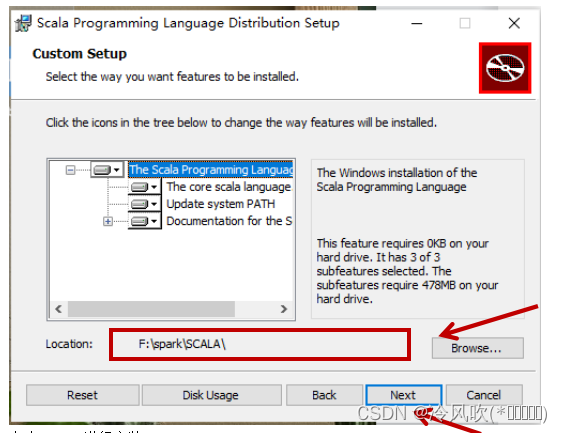This screenshot has width=562, height=433.
Task: Click the Location path field
Action: tap(260, 344)
